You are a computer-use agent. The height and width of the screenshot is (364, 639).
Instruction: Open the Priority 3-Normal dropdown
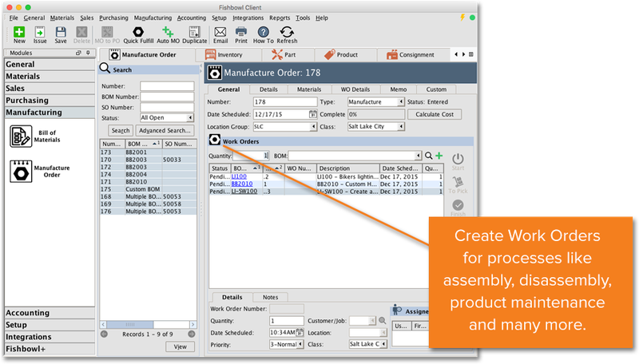300,345
